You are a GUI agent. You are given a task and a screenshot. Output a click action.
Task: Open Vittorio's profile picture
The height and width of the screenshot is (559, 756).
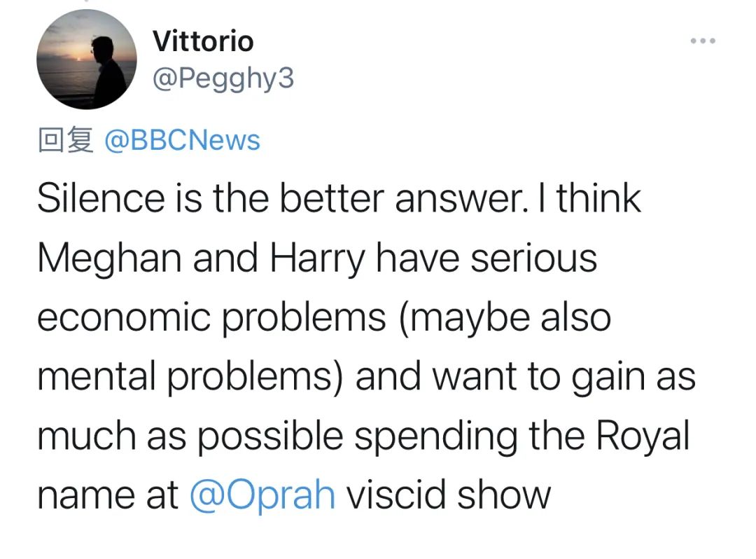pyautogui.click(x=86, y=60)
